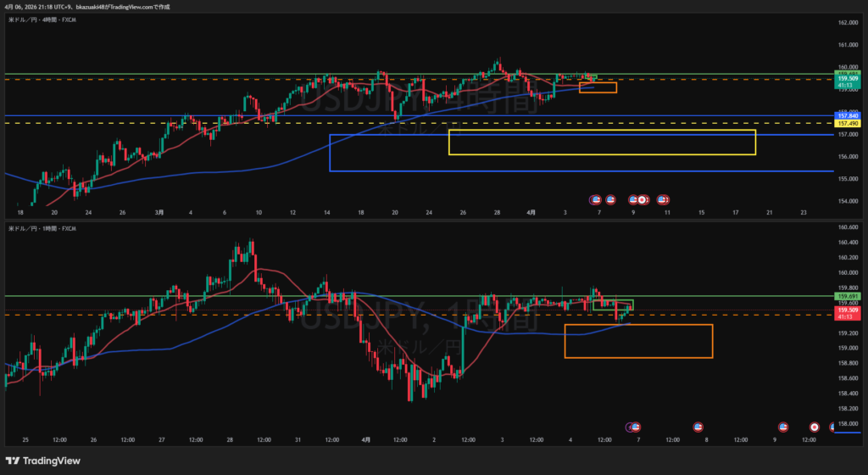The image size is (868, 475).
Task: Click the leftmost US flag event icon on 4-hour chart
Action: click(x=596, y=199)
